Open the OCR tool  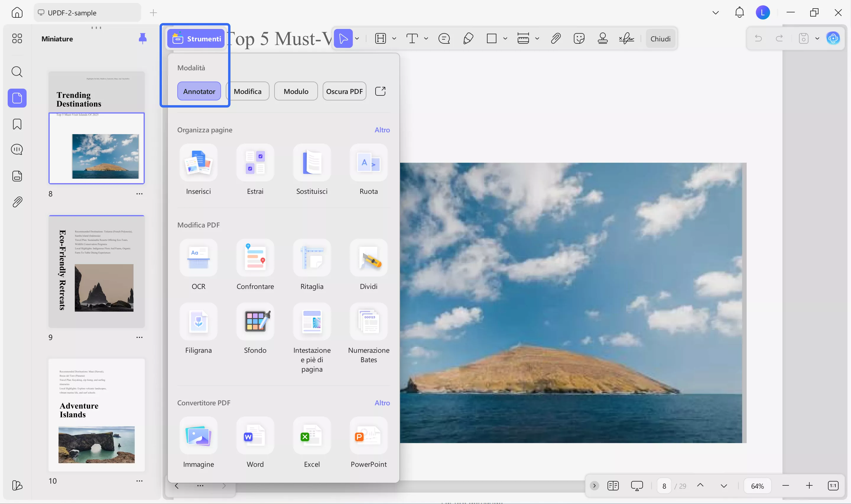point(198,258)
